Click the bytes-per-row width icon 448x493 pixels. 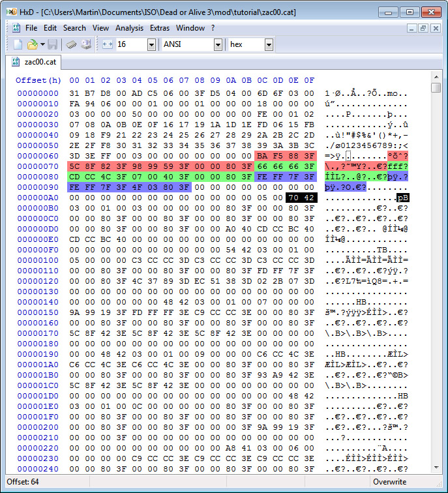(107, 44)
